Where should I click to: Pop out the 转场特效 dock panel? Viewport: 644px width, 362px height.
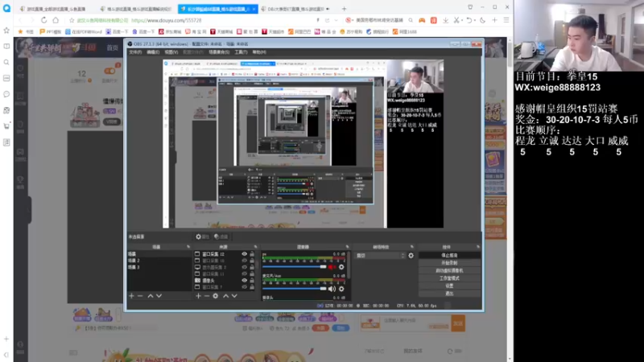(x=411, y=247)
